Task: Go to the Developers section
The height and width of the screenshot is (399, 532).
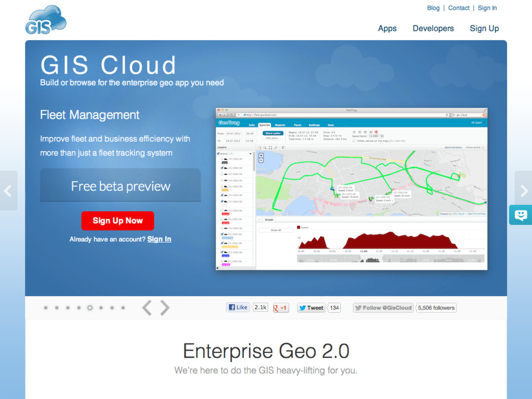Action: click(433, 29)
